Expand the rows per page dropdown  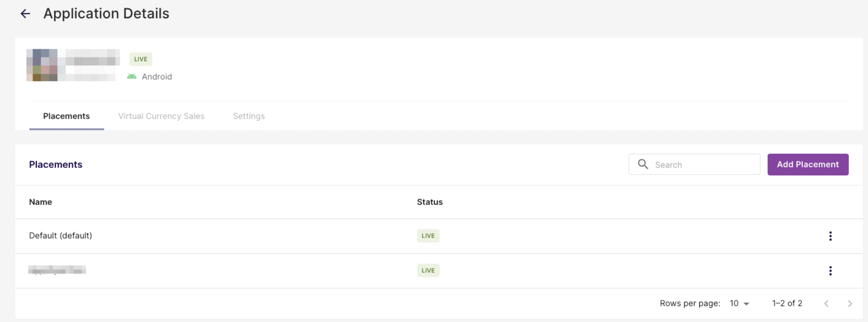[739, 304]
